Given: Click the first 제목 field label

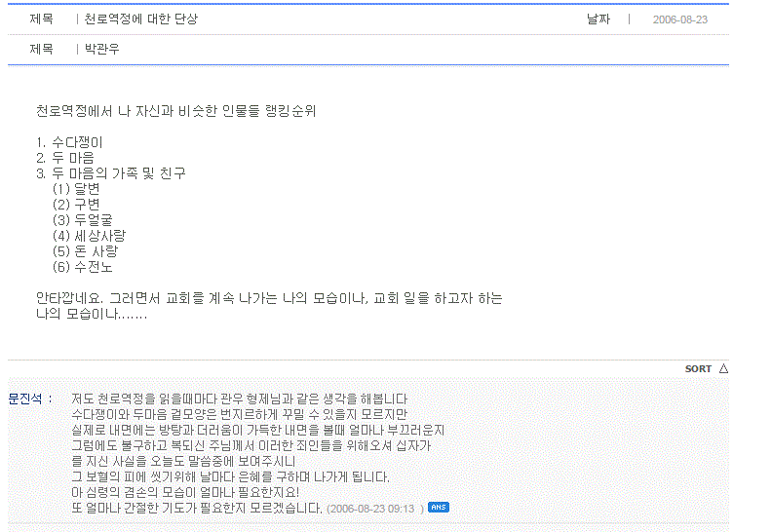Looking at the screenshot, I should click(x=41, y=19).
